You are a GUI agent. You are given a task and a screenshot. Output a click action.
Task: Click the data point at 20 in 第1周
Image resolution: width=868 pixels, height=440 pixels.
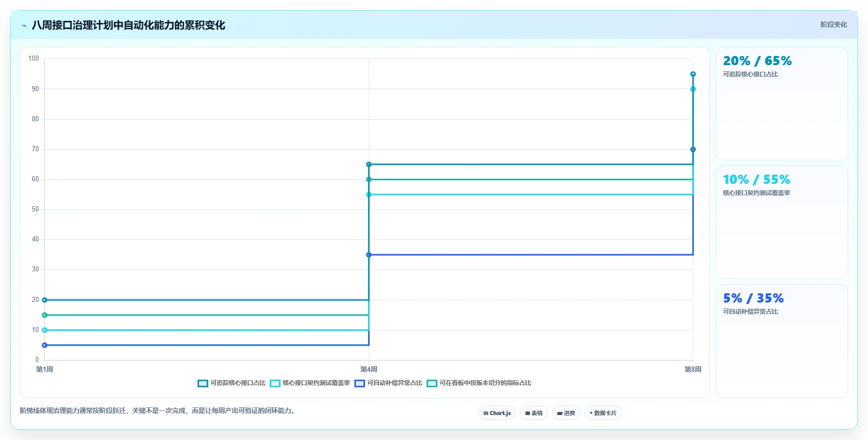point(45,300)
